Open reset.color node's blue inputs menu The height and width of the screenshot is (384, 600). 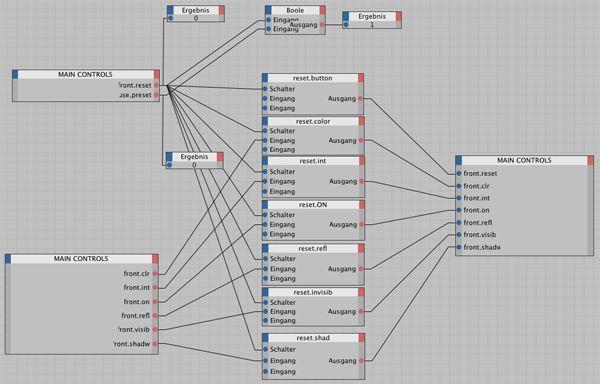click(265, 121)
